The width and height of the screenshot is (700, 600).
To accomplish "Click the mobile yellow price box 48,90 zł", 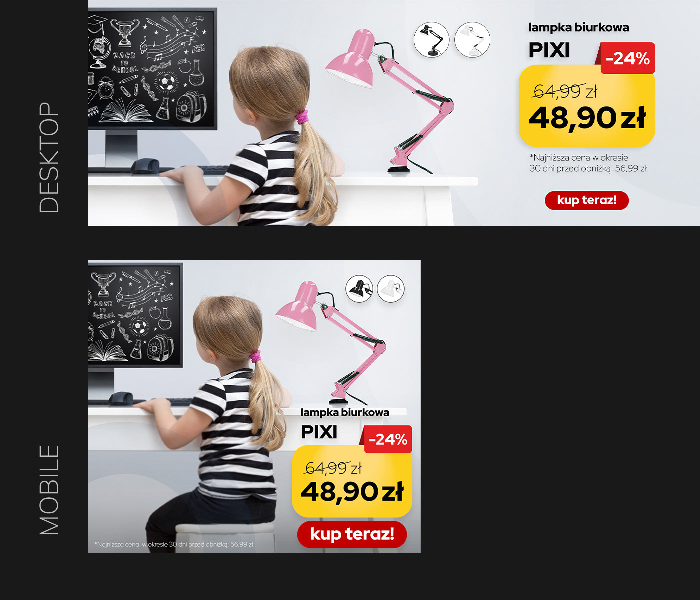I will click(352, 481).
